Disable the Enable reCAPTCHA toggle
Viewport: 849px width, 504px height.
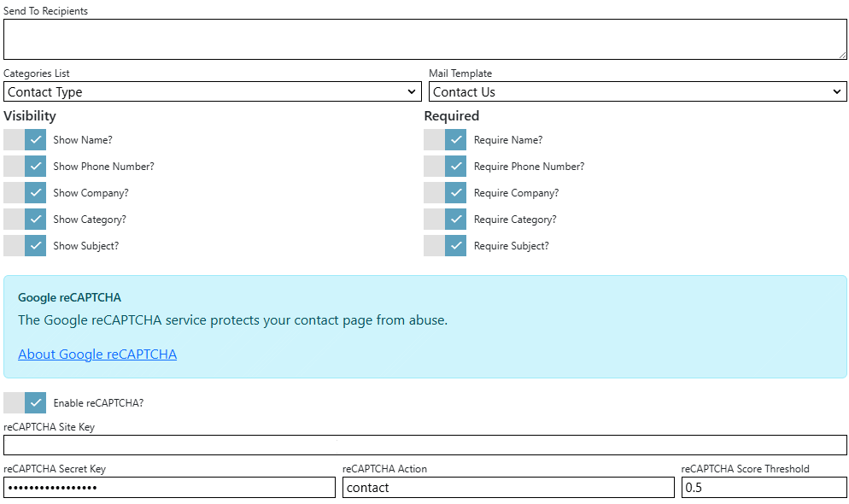pyautogui.click(x=25, y=402)
